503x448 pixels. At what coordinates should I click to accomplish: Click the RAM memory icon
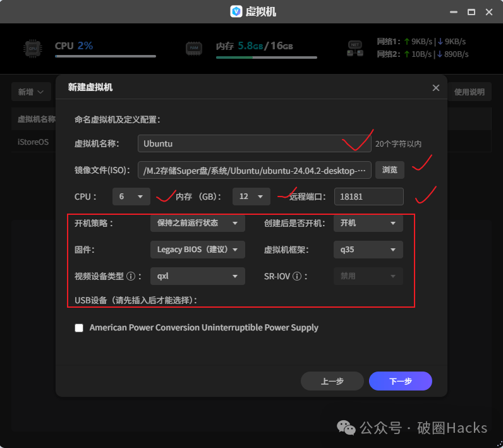pyautogui.click(x=194, y=49)
